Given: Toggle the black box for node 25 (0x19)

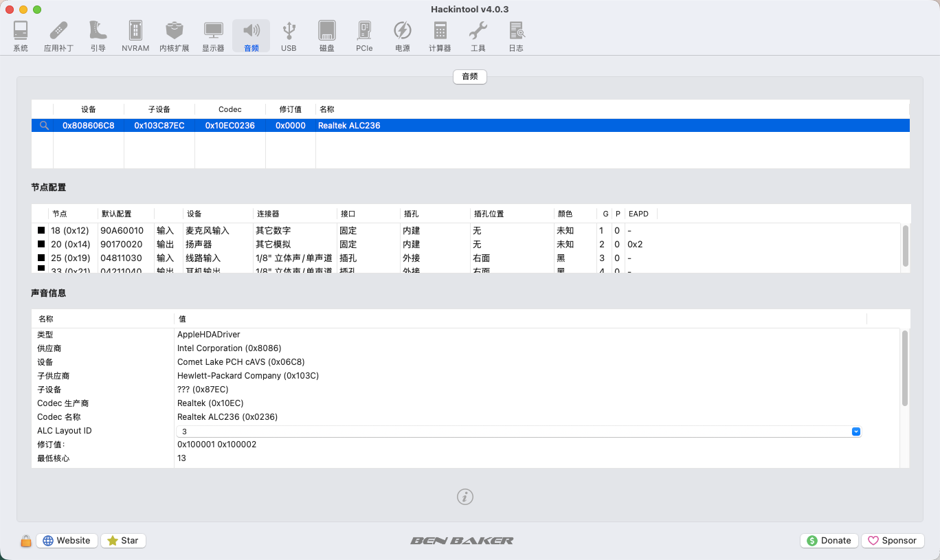Looking at the screenshot, I should pos(41,258).
